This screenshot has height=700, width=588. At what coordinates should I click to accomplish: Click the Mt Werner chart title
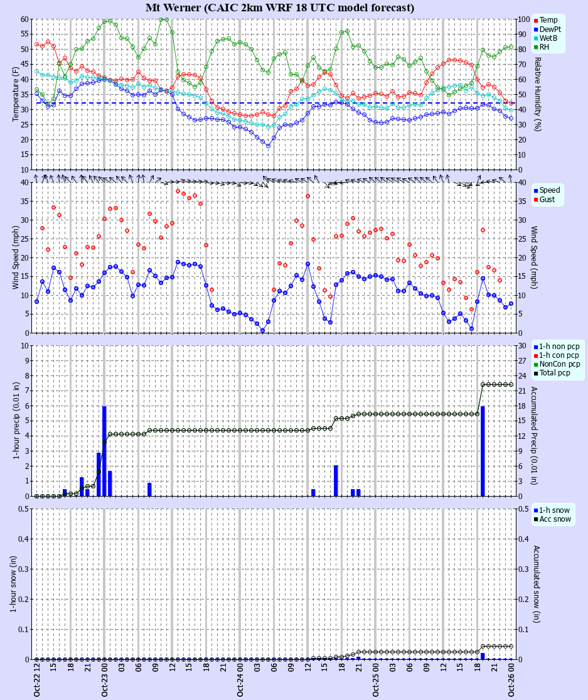[280, 8]
